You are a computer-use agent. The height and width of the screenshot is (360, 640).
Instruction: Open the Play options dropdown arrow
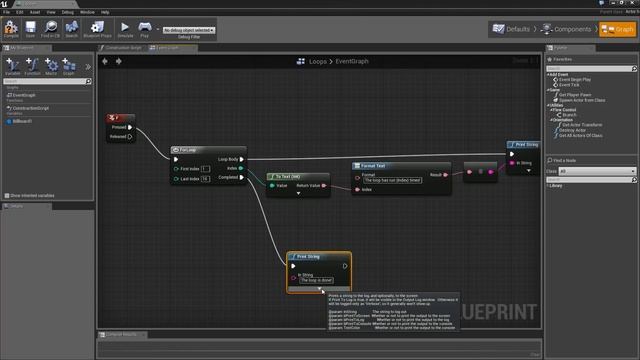coord(158,29)
